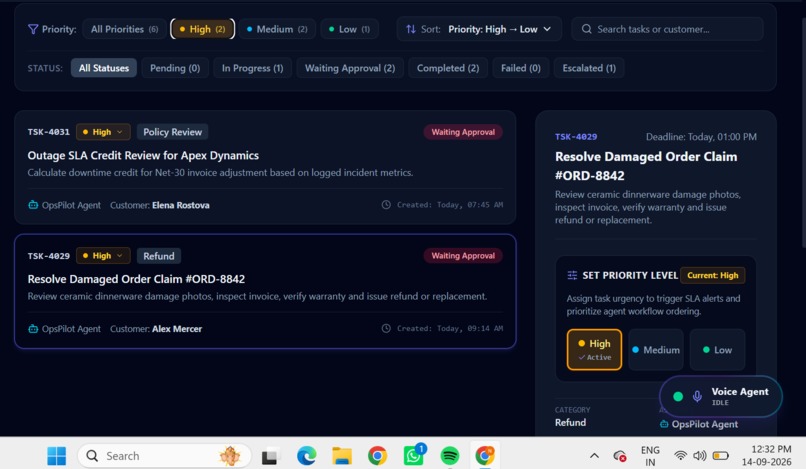Click the Policy Review tag on TSK-4031
806x469 pixels.
click(173, 132)
